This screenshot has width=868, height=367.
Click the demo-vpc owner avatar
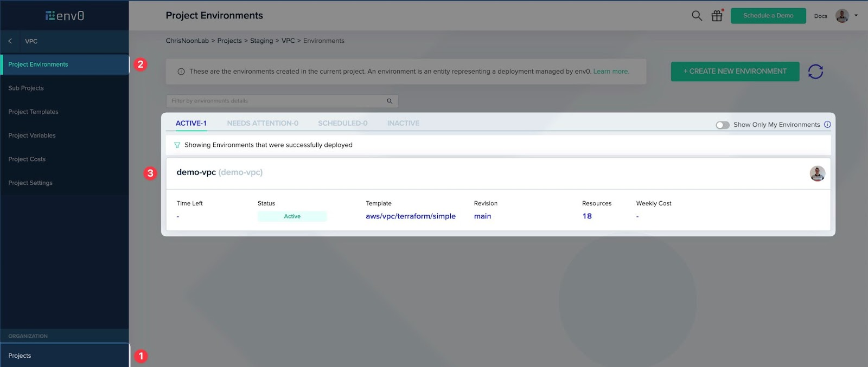(x=817, y=173)
